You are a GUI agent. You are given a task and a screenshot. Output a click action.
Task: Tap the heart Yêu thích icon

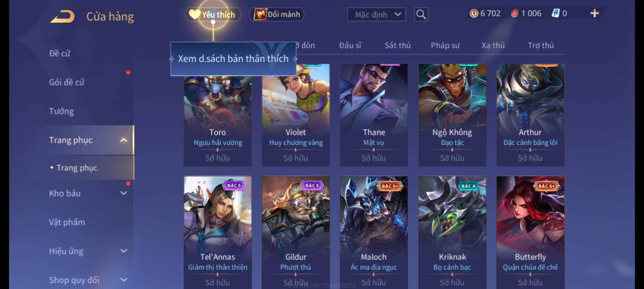194,14
